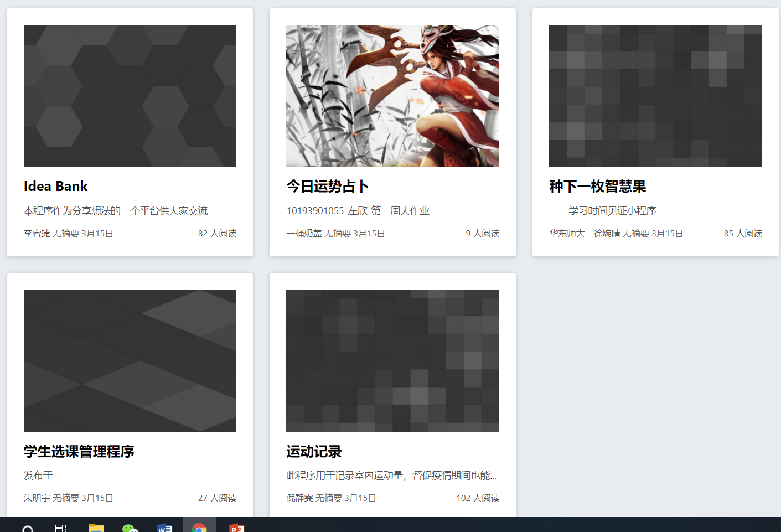Click the 运动记录 article title

point(314,452)
